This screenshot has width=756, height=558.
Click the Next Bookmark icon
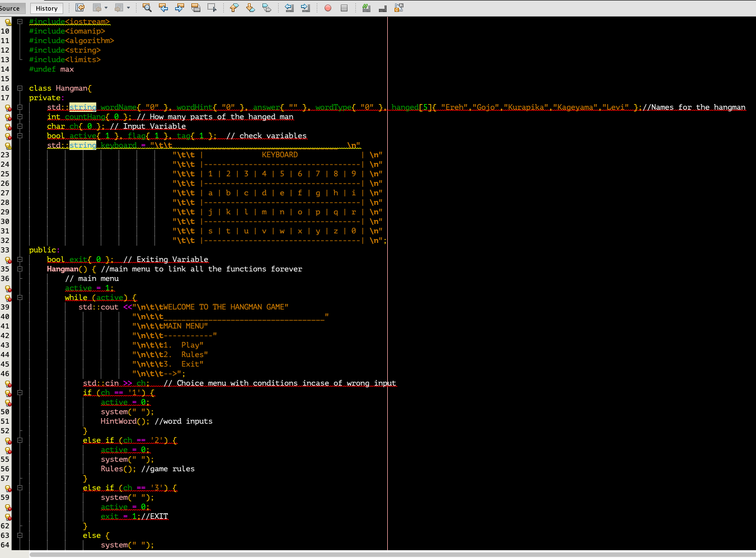pos(250,8)
